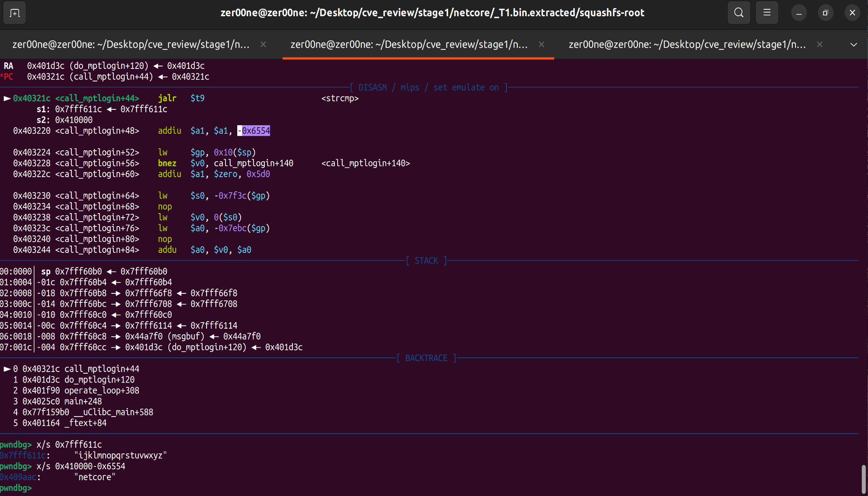Click the x/s 0x410000-0x6554 command
Screen dimensions: 868x496
pos(81,466)
